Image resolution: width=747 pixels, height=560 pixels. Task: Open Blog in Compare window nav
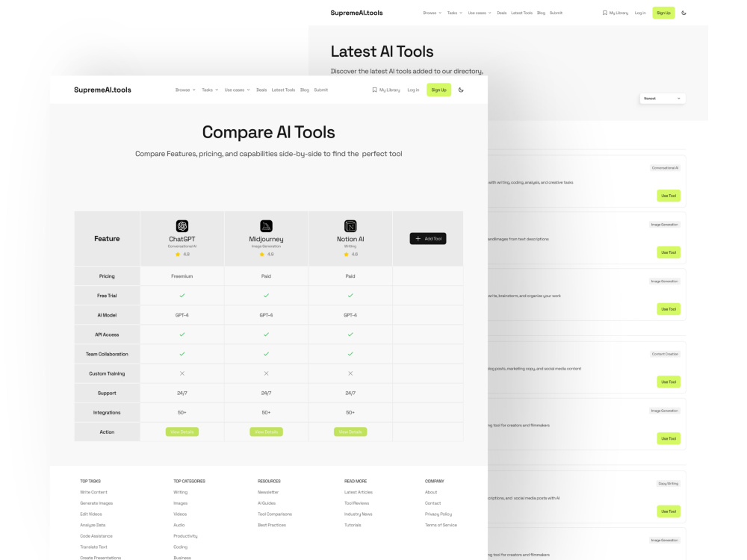click(x=305, y=90)
